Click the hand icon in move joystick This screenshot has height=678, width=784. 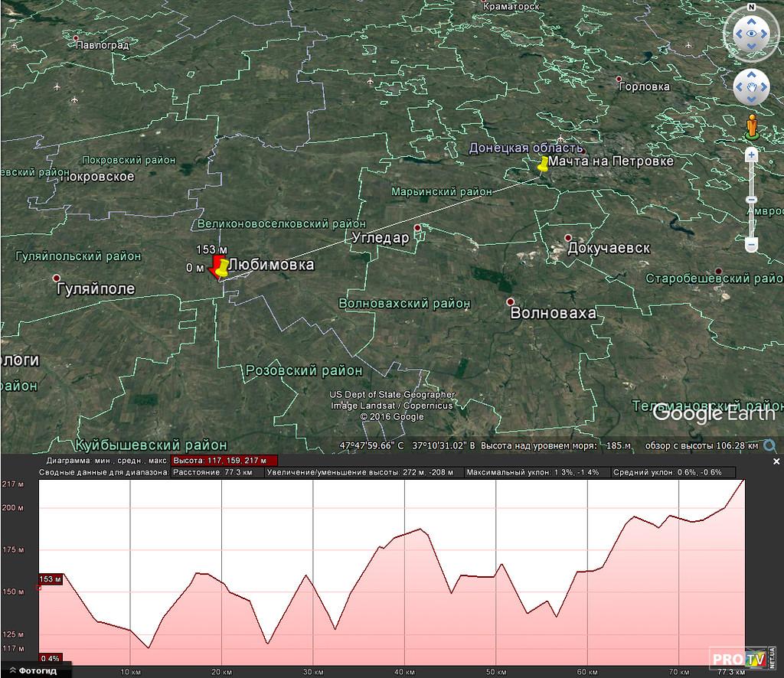pos(752,88)
